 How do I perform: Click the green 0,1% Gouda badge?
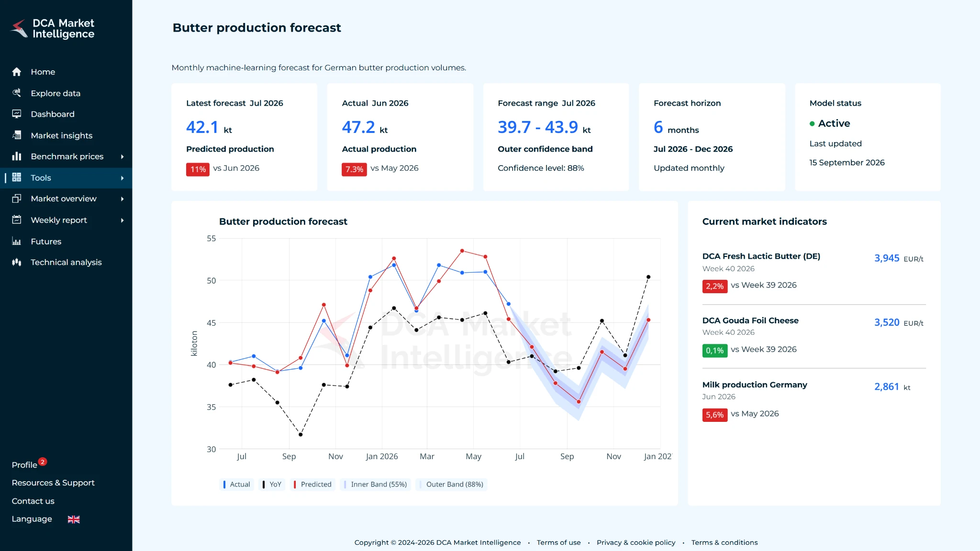pyautogui.click(x=715, y=351)
